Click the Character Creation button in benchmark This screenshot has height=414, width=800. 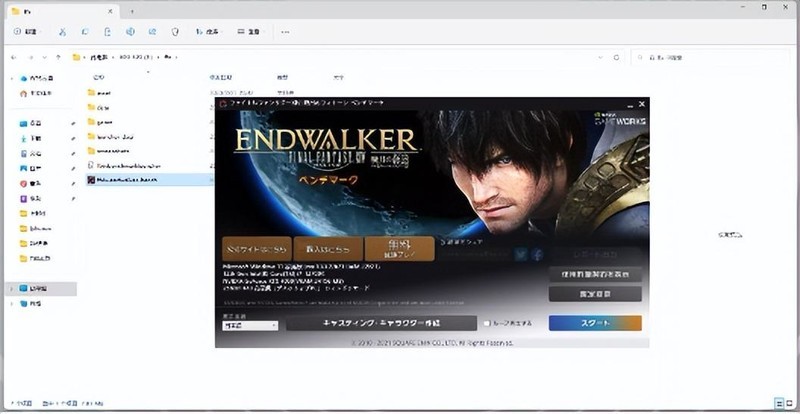coord(381,323)
